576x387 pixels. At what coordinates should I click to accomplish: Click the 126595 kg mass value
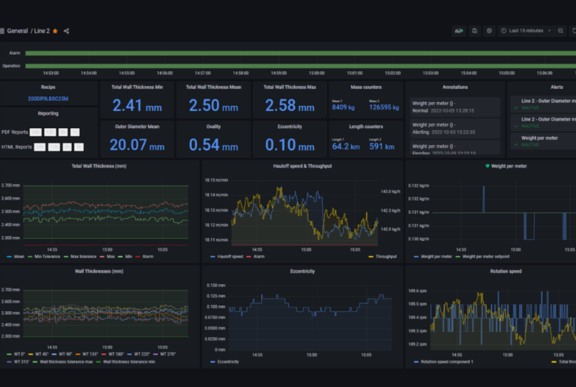384,108
